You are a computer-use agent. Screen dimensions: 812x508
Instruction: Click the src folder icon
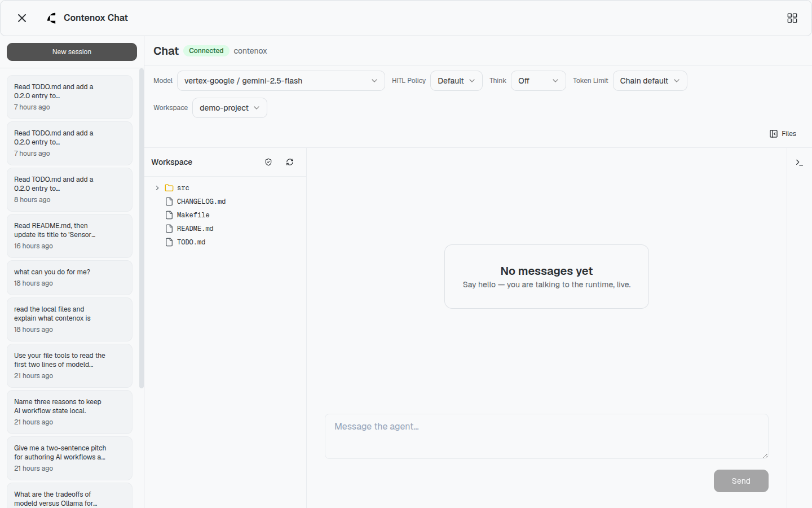pyautogui.click(x=169, y=188)
